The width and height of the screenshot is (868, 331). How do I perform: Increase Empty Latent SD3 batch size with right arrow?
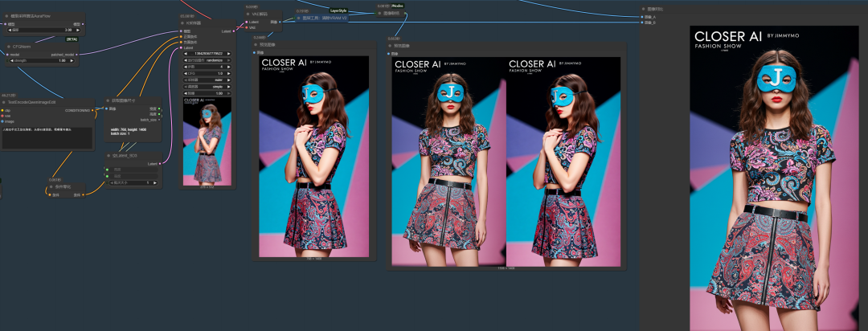coord(156,182)
